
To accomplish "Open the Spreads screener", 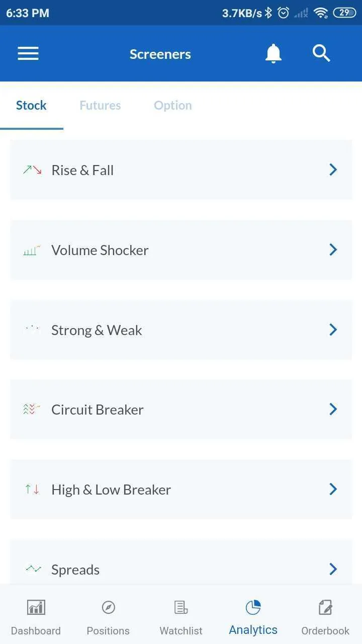I will pyautogui.click(x=181, y=562).
